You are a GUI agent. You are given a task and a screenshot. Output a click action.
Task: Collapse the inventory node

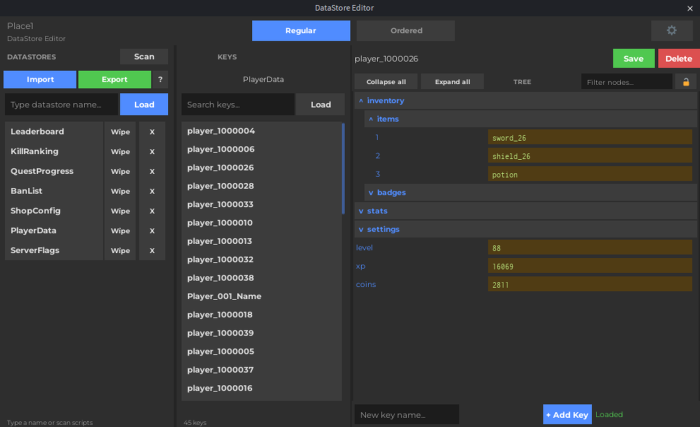pyautogui.click(x=361, y=100)
